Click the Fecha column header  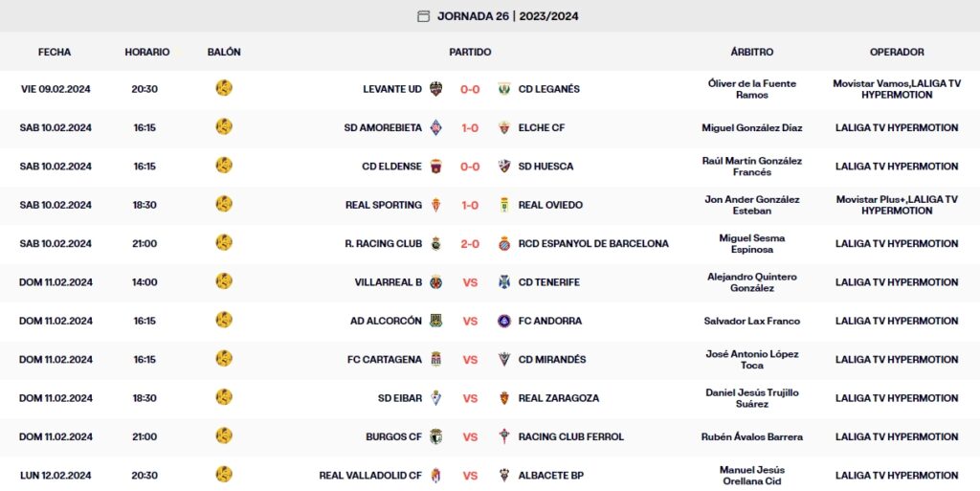[55, 52]
